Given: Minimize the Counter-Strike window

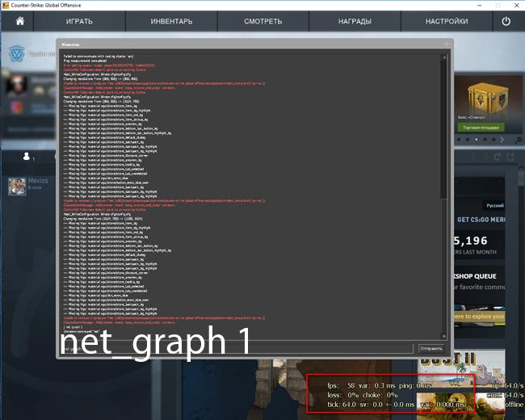Looking at the screenshot, I should (480, 6).
